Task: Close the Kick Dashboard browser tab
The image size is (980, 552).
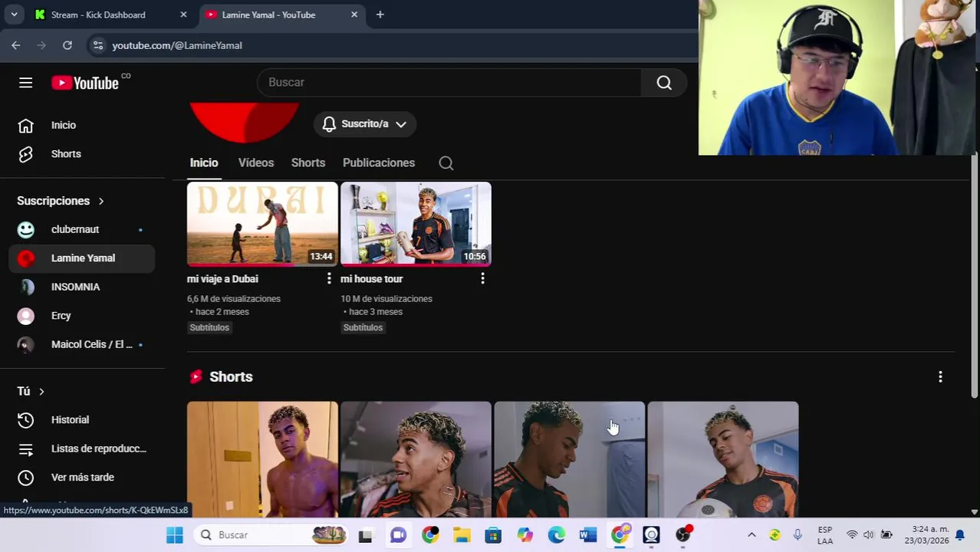Action: tap(183, 15)
